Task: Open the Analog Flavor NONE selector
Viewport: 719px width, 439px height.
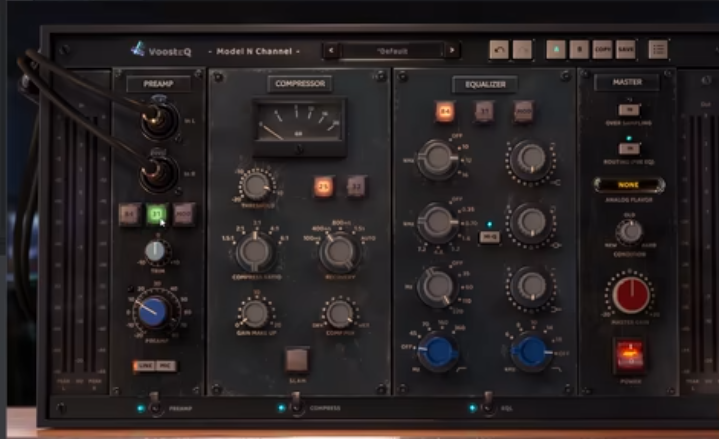Action: (x=629, y=185)
